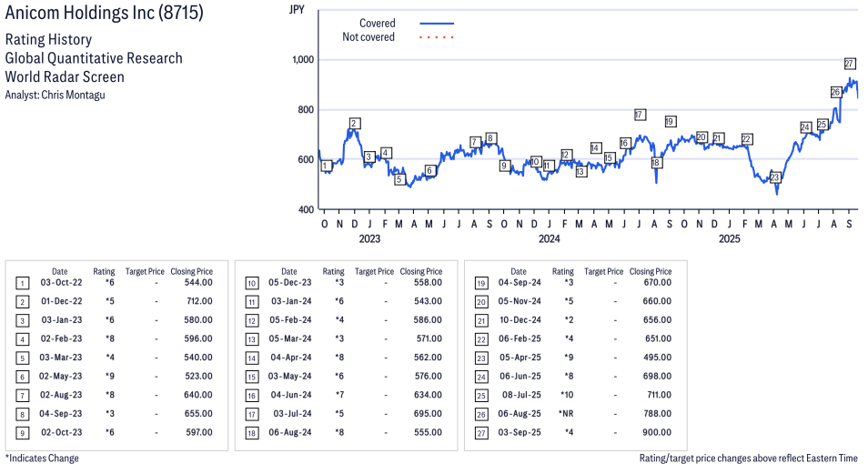Click marker 27 at the chart peak
868x464 pixels.
850,64
